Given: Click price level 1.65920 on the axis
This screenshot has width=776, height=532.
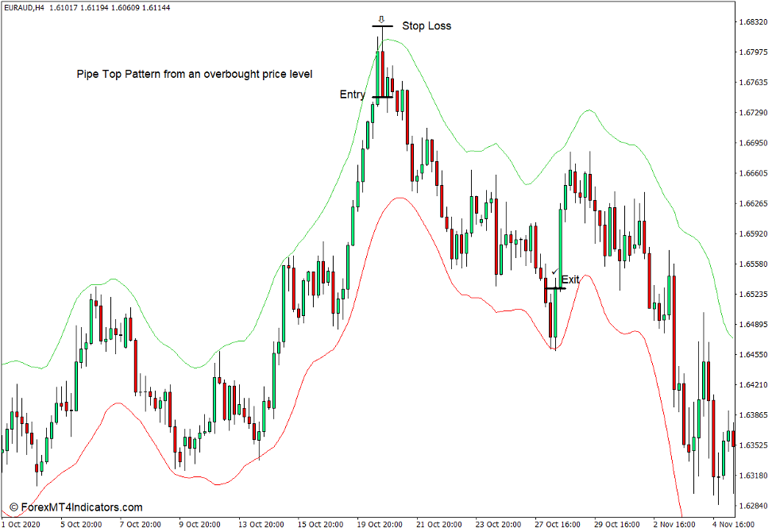Looking at the screenshot, I should [753, 233].
